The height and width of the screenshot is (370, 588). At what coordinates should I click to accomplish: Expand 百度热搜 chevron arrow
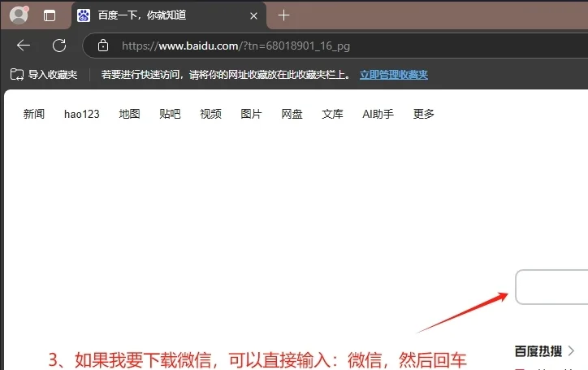(571, 351)
